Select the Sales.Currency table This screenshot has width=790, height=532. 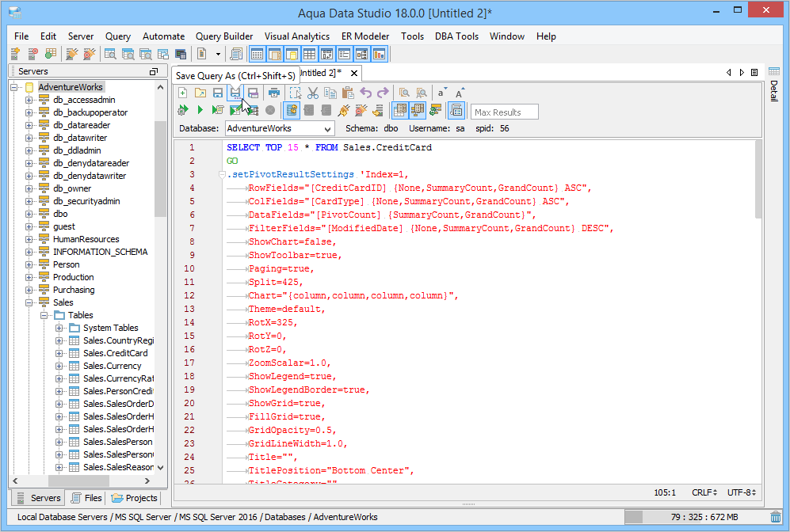112,366
